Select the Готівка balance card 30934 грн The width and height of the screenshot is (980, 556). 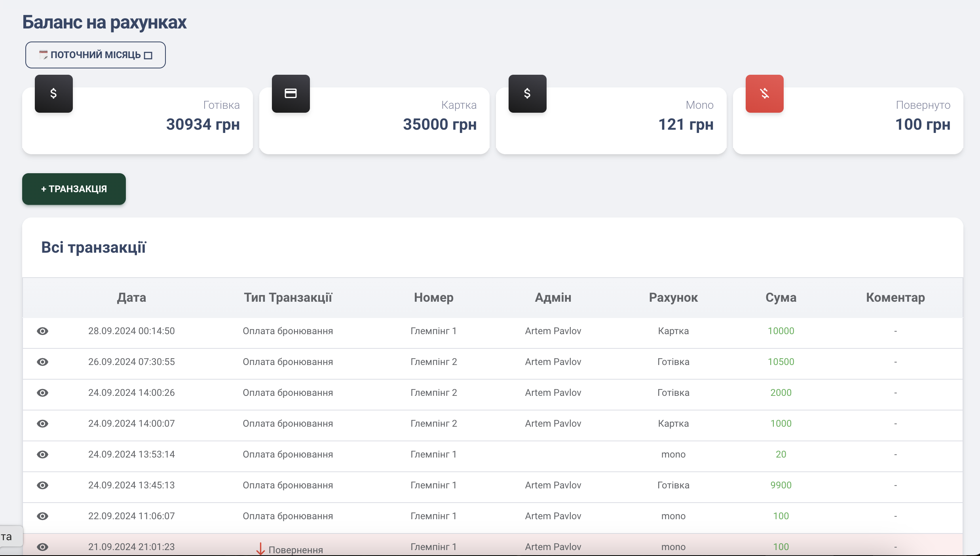pyautogui.click(x=137, y=121)
